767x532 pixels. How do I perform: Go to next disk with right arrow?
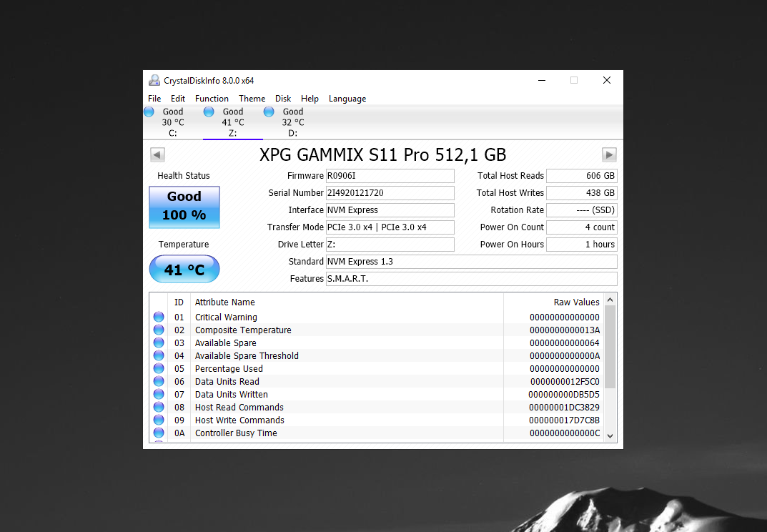click(x=609, y=154)
